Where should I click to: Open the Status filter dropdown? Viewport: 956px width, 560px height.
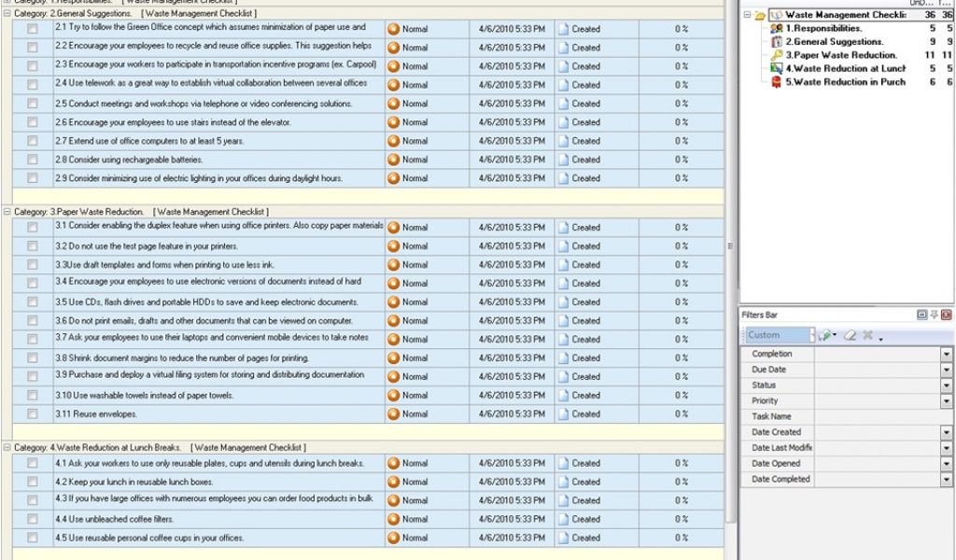(949, 385)
